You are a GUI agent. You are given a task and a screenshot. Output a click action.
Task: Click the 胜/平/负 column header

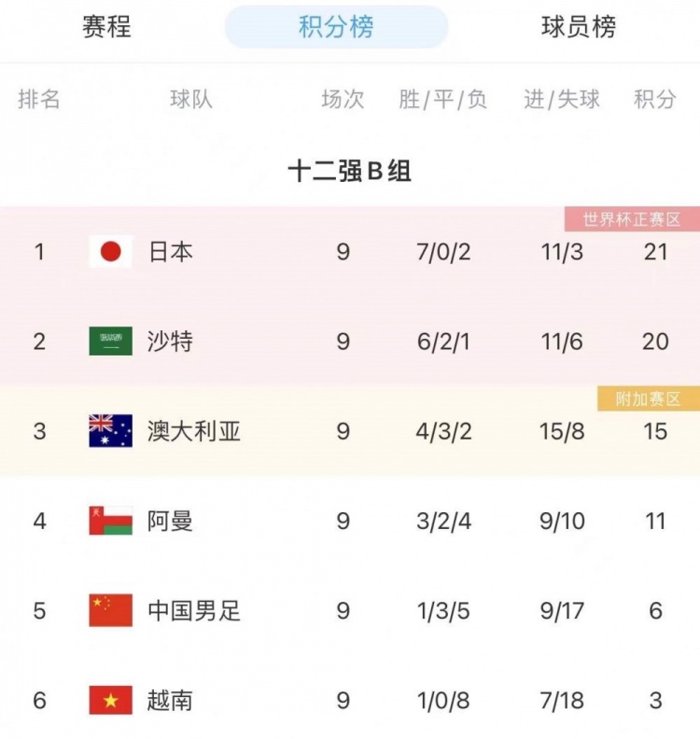[442, 100]
